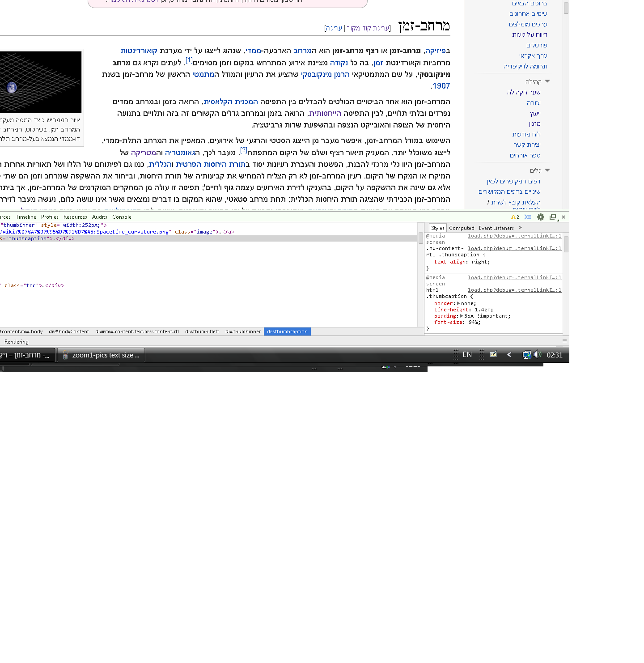Open the Audits panel

click(100, 217)
